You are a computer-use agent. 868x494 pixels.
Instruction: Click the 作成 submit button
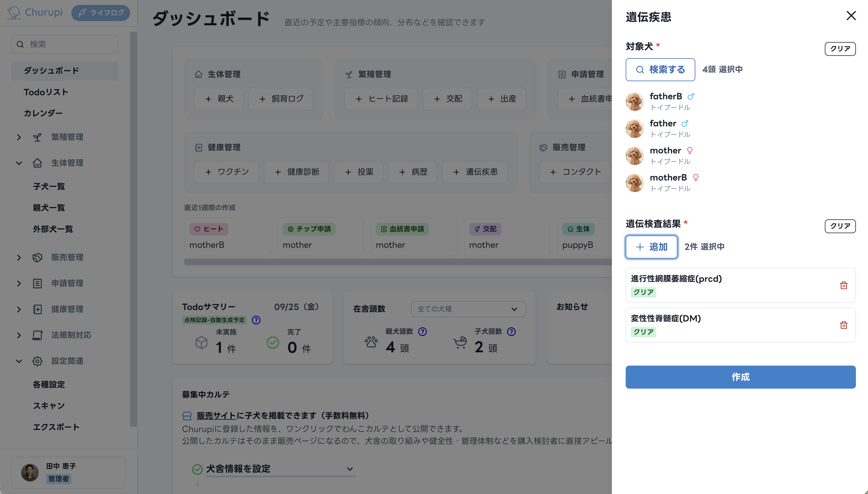(x=741, y=377)
